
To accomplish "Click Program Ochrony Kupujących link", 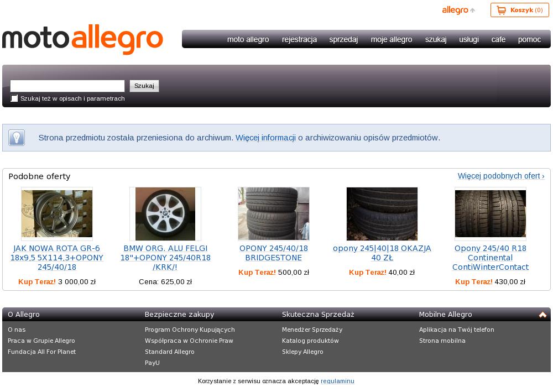I will [190, 330].
